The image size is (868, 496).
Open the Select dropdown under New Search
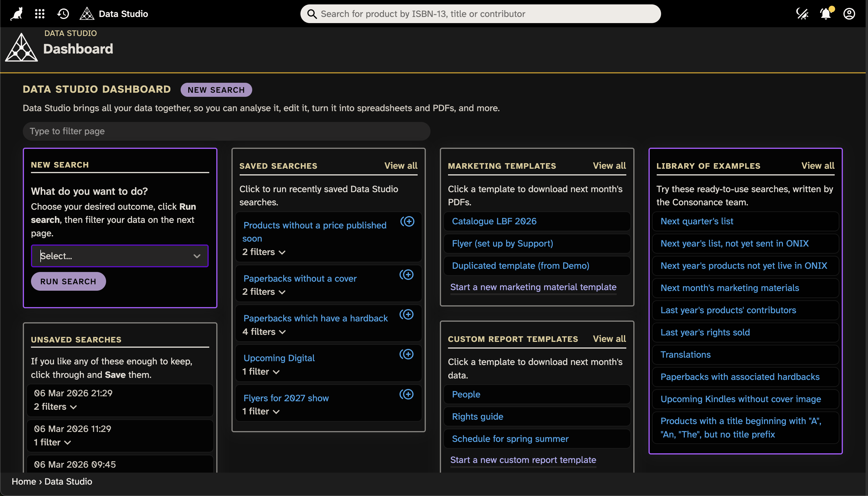pos(120,256)
